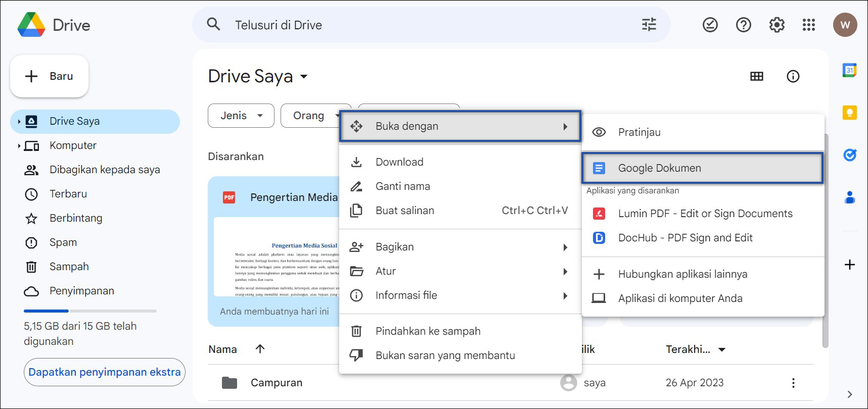
Task: Open more actions for Campuran
Action: pyautogui.click(x=793, y=383)
